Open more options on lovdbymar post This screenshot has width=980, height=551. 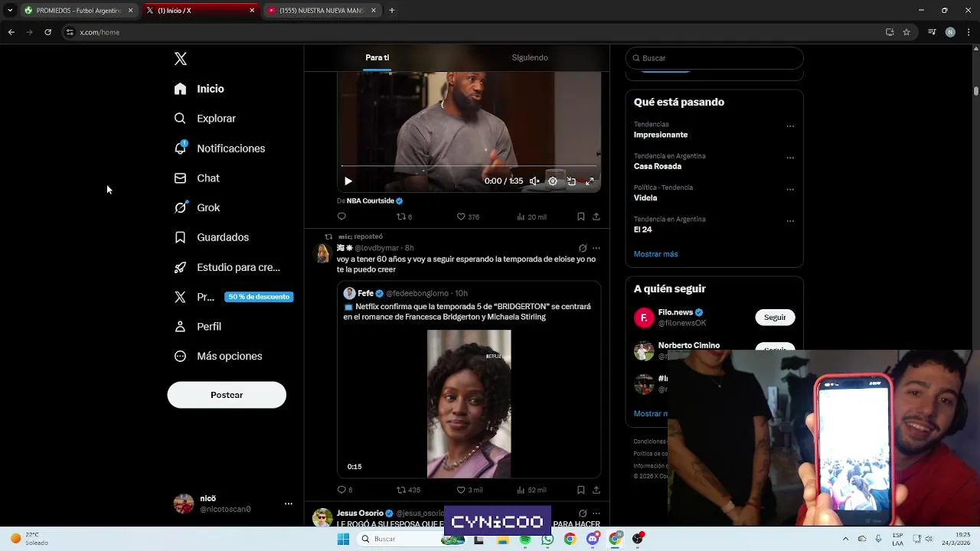[596, 248]
